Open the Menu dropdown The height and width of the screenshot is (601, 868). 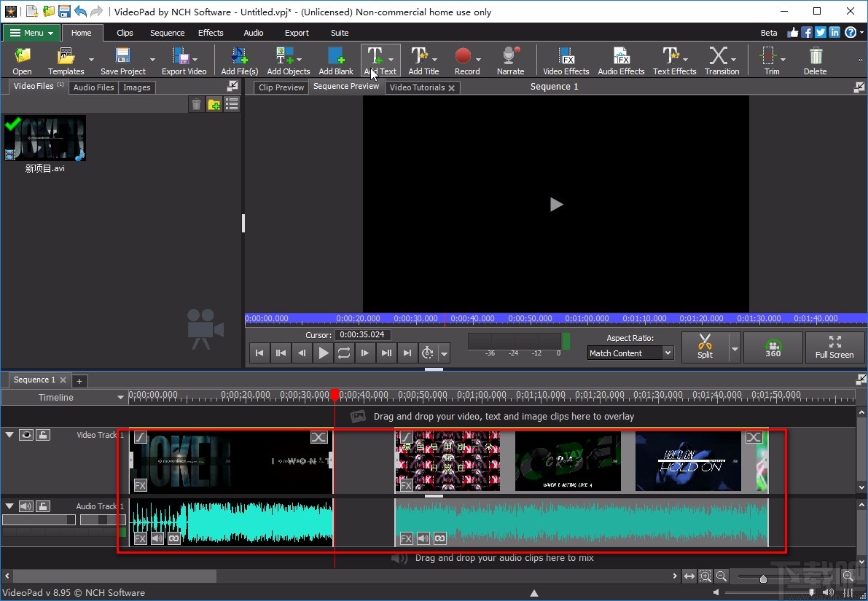(x=31, y=33)
